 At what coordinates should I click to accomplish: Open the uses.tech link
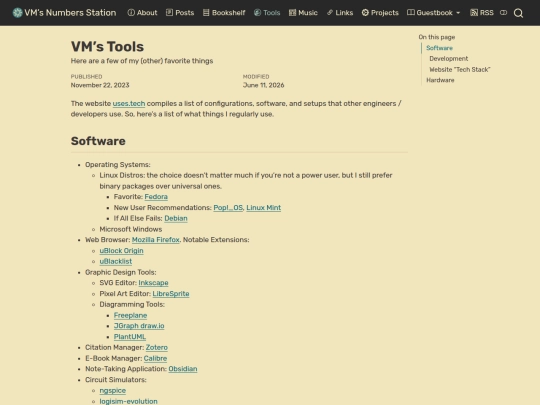point(129,103)
